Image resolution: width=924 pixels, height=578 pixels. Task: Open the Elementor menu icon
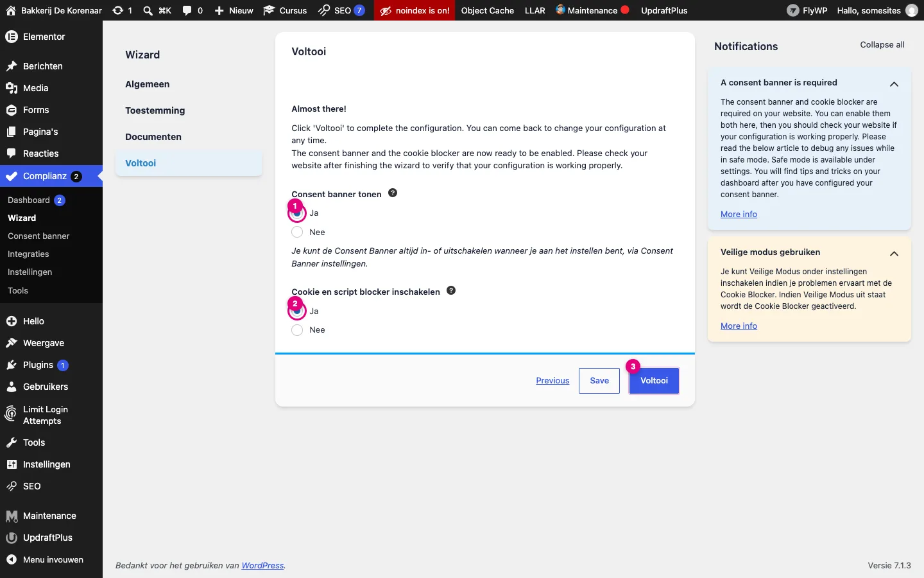pos(12,37)
